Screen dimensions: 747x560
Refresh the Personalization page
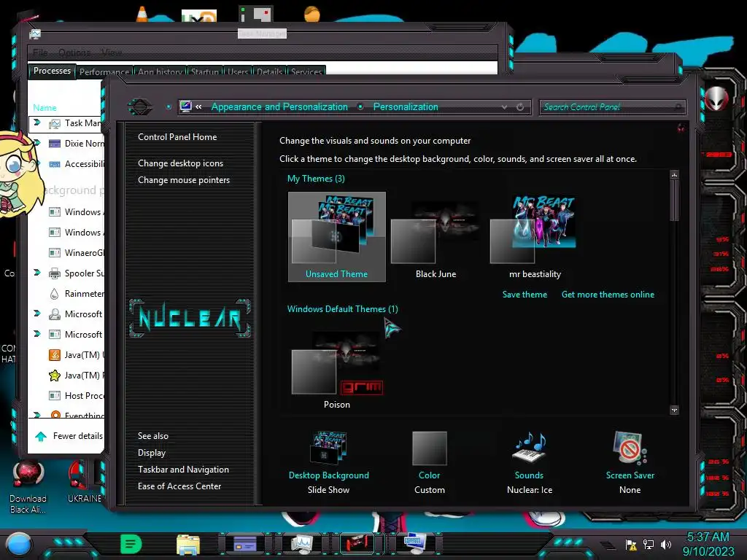tap(520, 107)
